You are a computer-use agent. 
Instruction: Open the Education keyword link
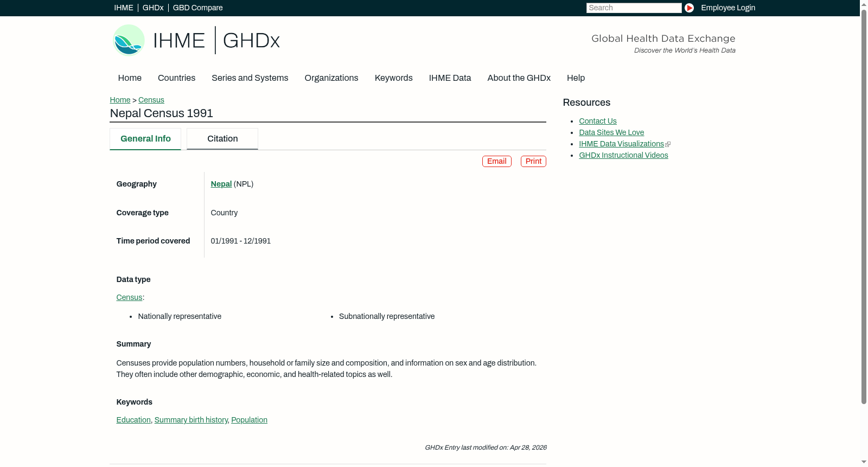point(133,420)
